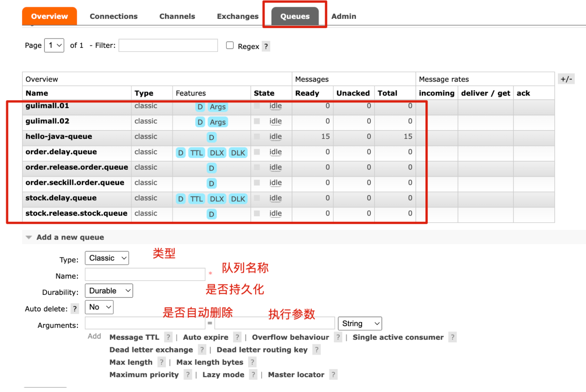Click the help icon next to Regex
Screen dimensions: 586x392
point(266,47)
